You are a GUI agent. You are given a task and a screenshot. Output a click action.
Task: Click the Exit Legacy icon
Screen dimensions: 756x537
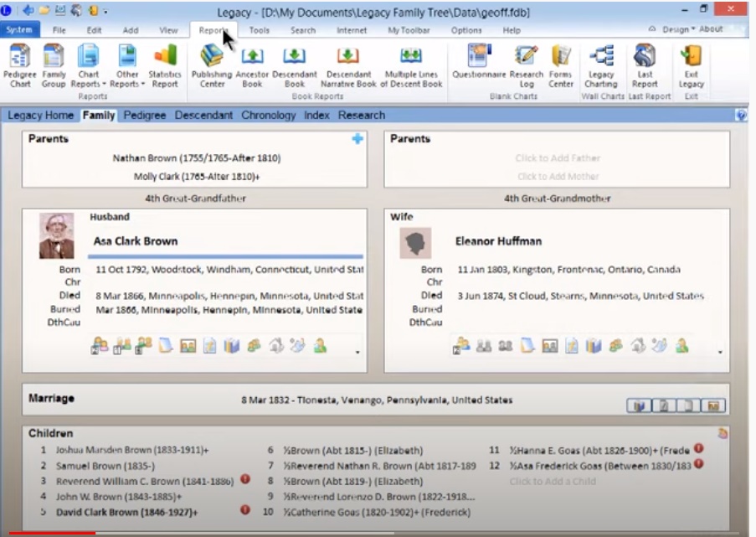tap(691, 65)
